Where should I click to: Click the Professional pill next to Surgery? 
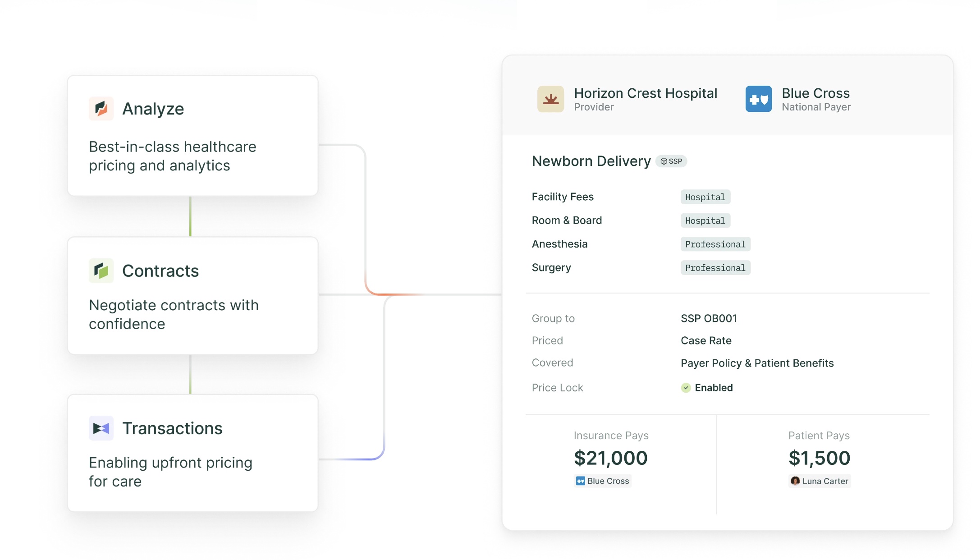(x=715, y=267)
